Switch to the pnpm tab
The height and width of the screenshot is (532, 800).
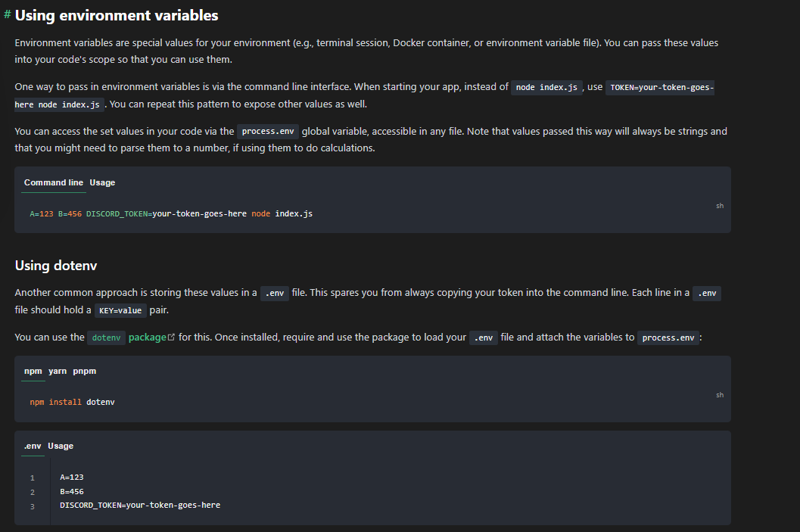(x=84, y=371)
